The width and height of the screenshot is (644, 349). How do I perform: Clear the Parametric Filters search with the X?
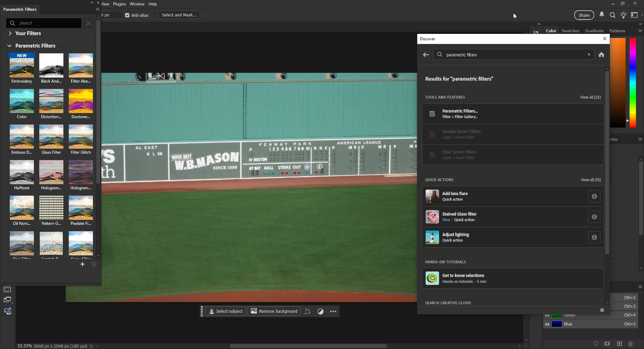tap(89, 23)
